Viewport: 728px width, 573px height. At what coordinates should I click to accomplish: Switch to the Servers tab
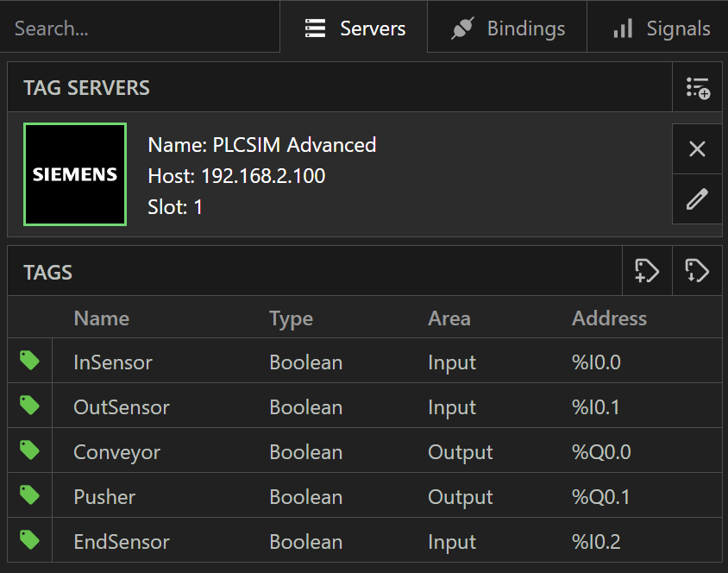click(x=355, y=28)
